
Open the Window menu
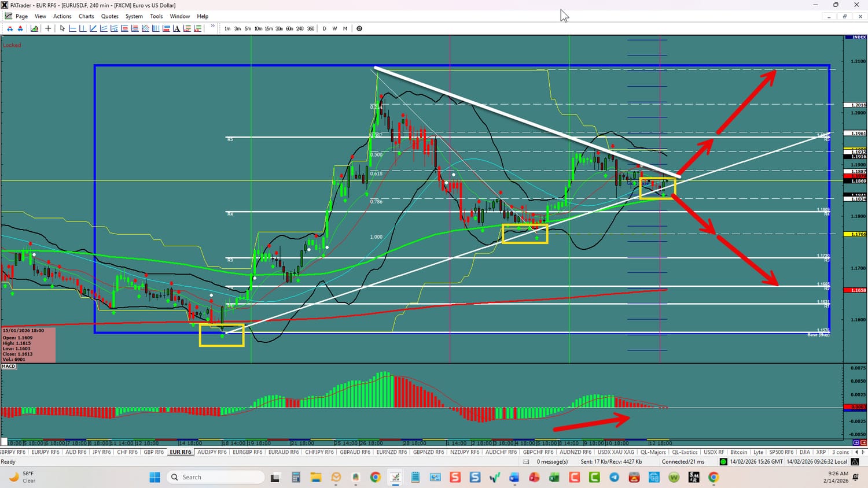click(180, 16)
